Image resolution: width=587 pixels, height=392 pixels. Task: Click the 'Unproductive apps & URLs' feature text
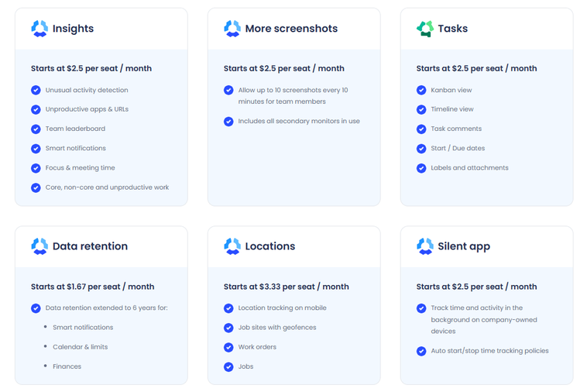[x=87, y=109]
